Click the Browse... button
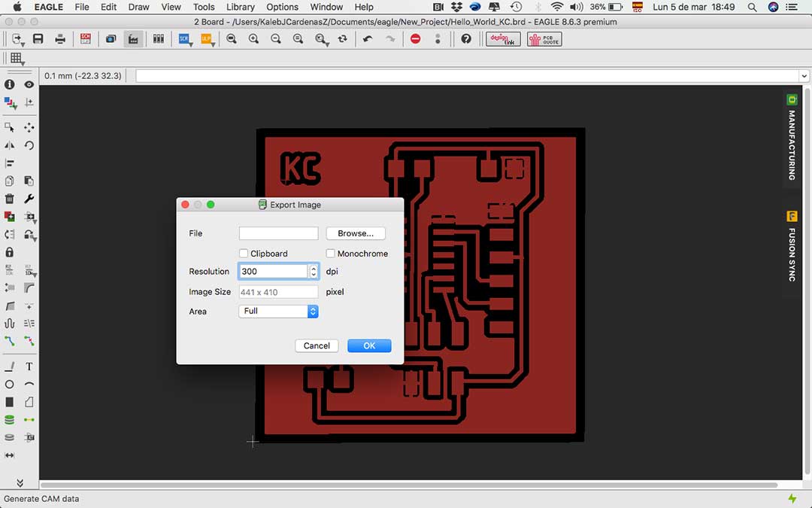Screen dimensions: 812x508 click(x=356, y=233)
